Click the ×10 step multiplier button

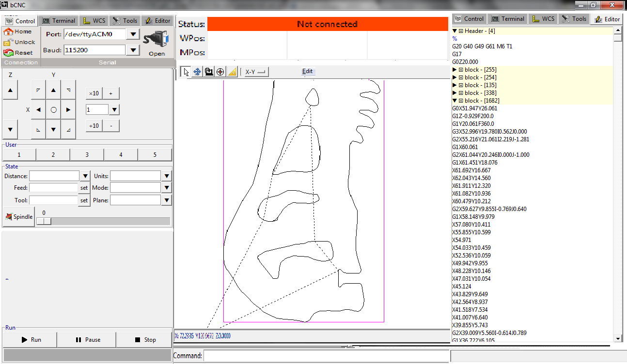click(x=94, y=93)
